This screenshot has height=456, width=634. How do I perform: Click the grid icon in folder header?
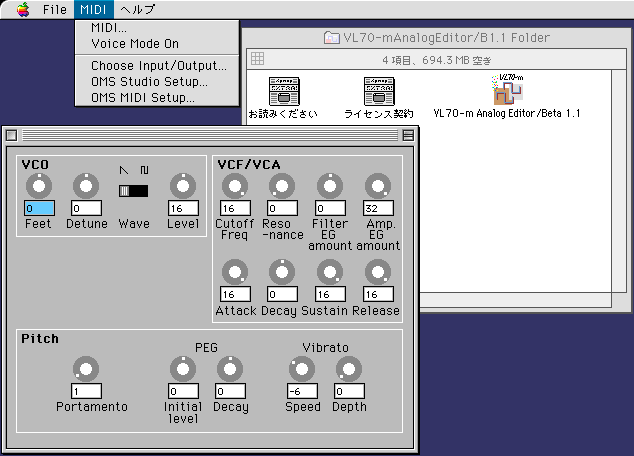tap(258, 59)
